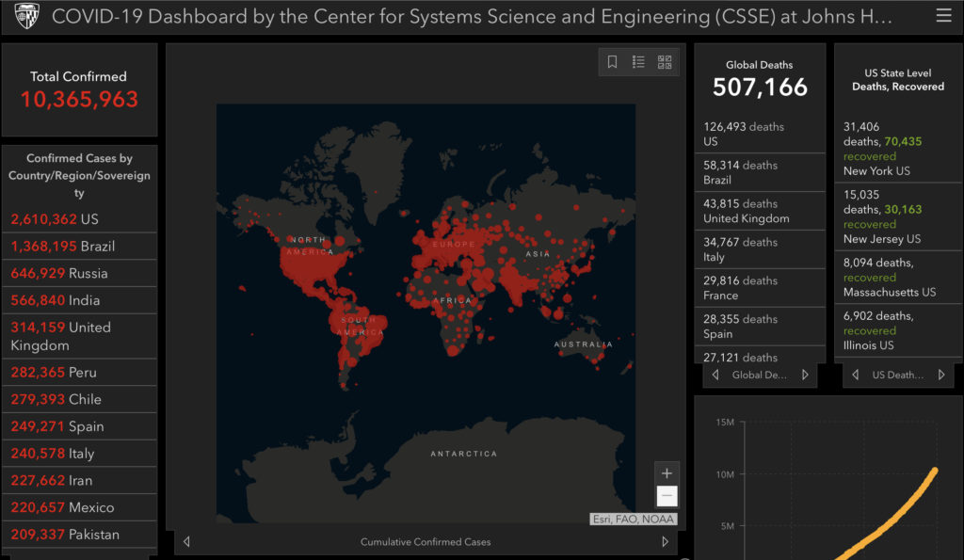Click the Global Deaths 507,166 figure

[x=760, y=88]
